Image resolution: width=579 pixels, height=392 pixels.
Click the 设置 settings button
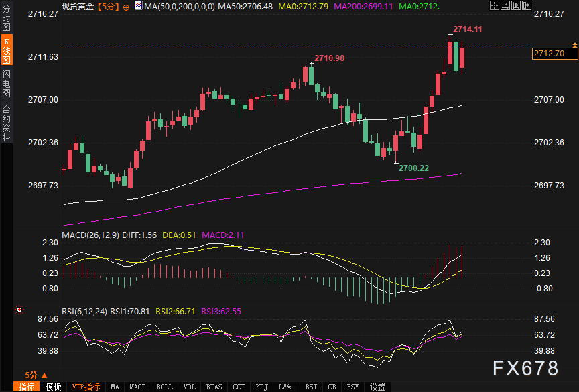coord(378,387)
